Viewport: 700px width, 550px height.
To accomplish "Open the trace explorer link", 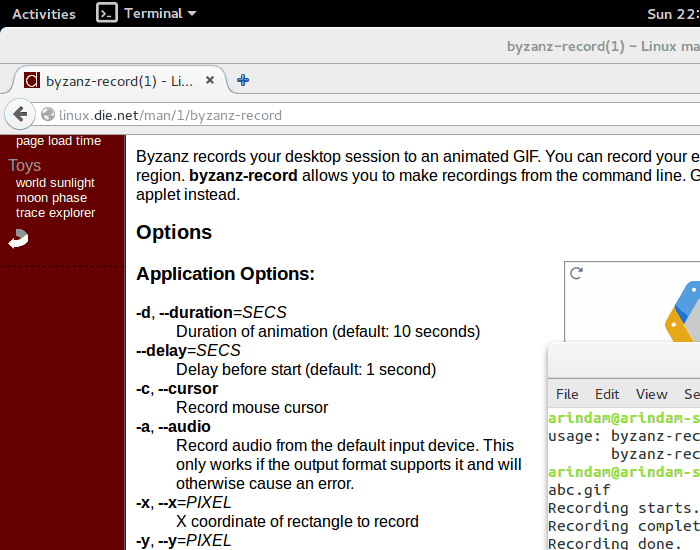I will pyautogui.click(x=55, y=212).
